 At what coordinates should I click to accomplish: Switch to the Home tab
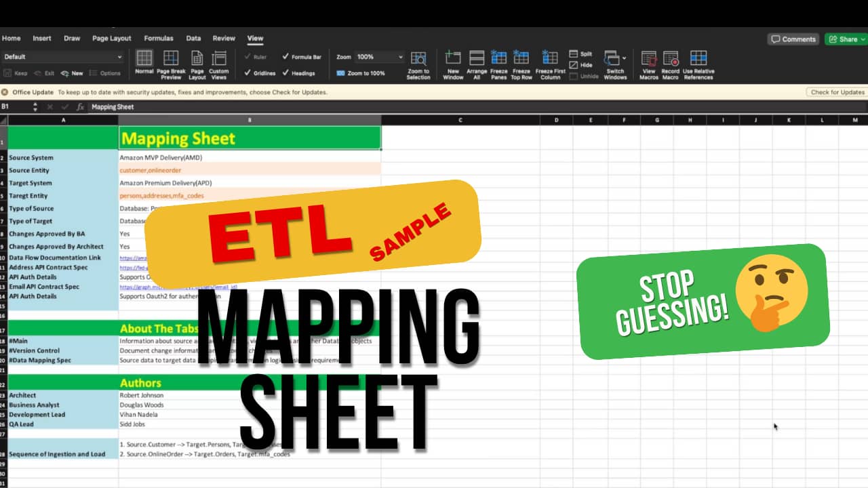point(12,39)
